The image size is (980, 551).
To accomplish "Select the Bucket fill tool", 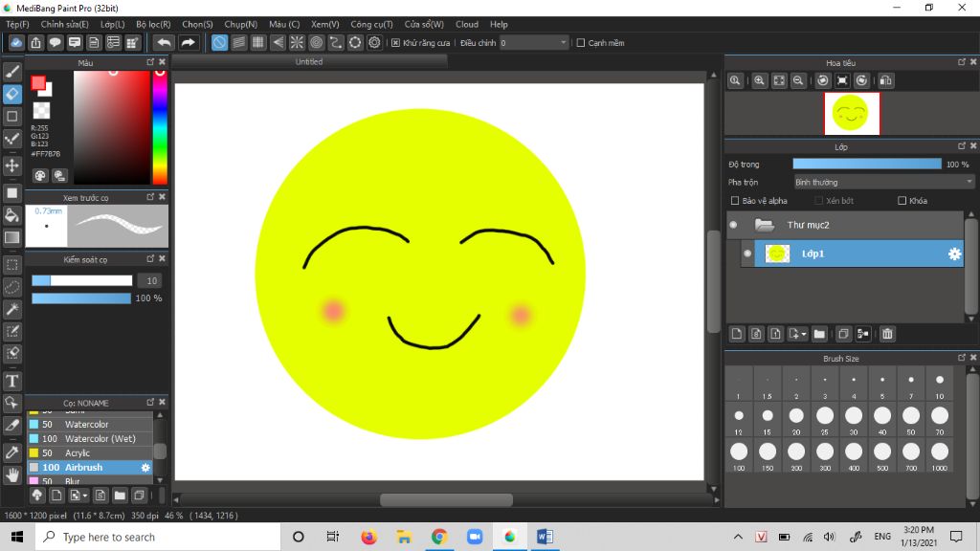I will [x=11, y=215].
